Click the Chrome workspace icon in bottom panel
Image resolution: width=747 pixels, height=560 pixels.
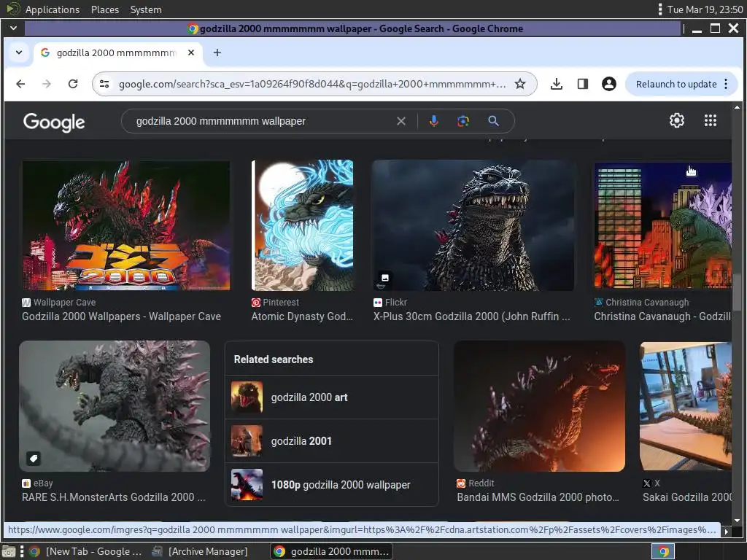663,551
